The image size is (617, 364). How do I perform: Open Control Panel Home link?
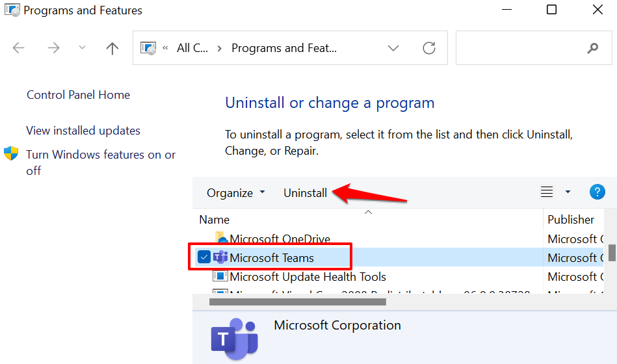pyautogui.click(x=78, y=95)
